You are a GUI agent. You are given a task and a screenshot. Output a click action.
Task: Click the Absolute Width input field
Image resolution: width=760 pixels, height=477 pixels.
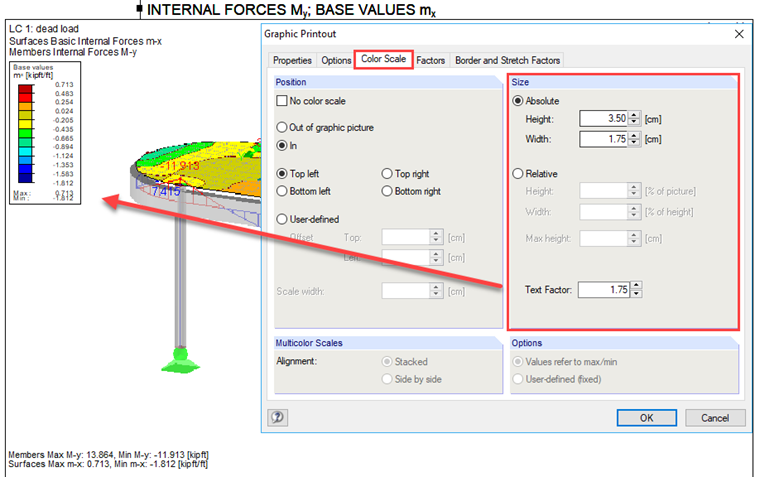(603, 139)
